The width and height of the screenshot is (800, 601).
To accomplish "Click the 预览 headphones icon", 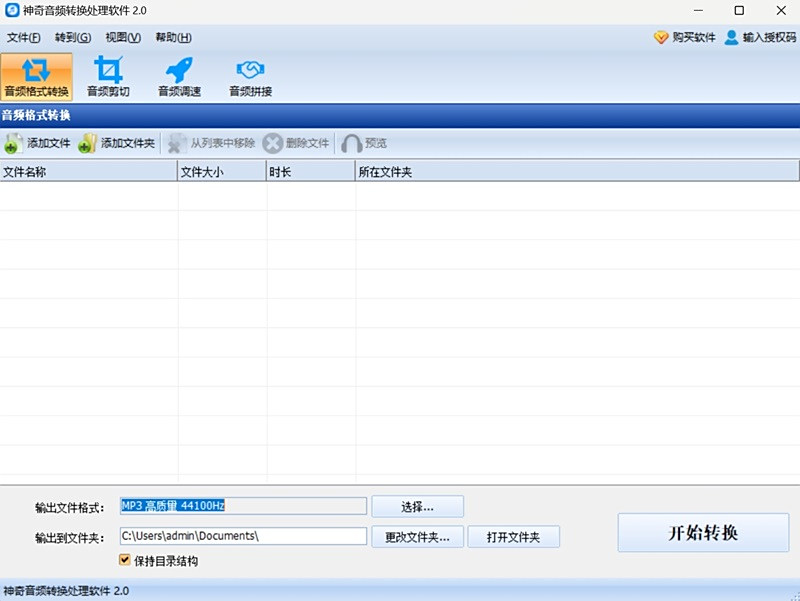I will point(352,143).
